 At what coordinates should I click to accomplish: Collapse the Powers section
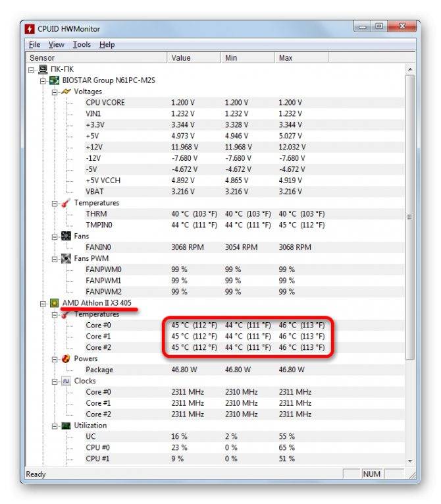55,359
